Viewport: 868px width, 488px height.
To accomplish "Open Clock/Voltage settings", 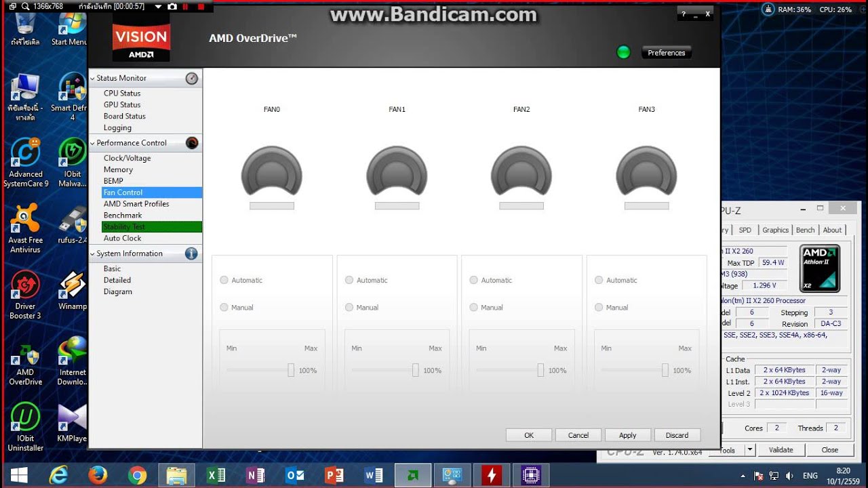I will click(127, 159).
